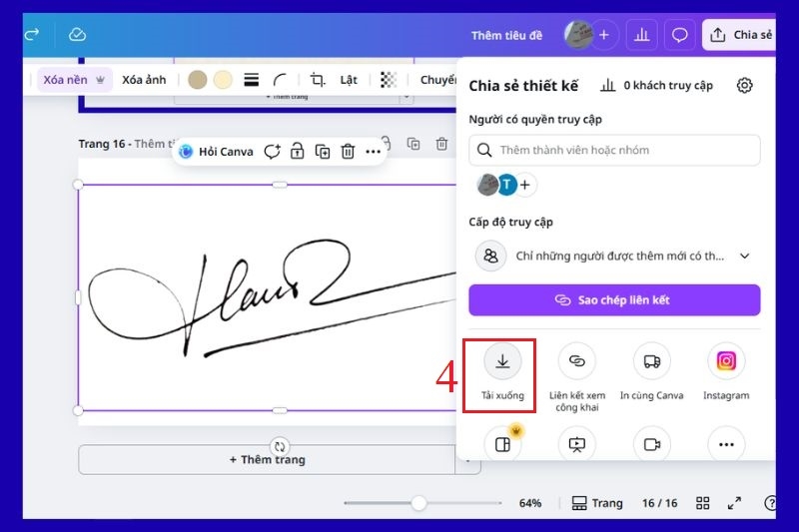799x532 pixels.
Task: Open the grid view icon
Action: [703, 503]
